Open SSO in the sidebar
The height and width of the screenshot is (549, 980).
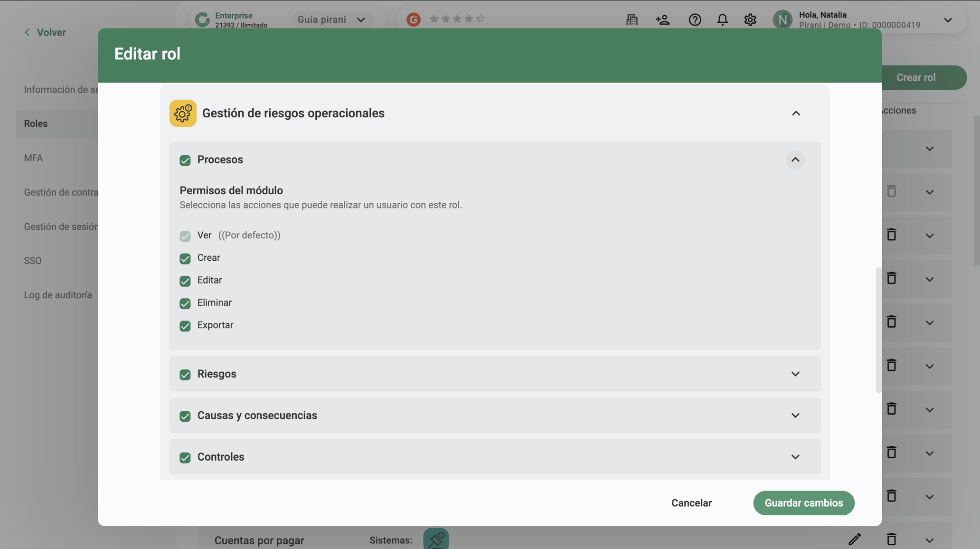33,261
